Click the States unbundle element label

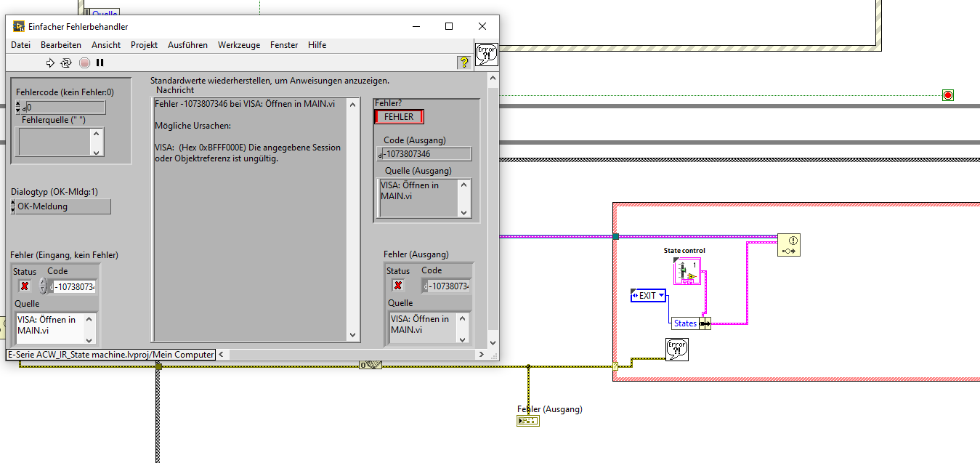tap(685, 323)
